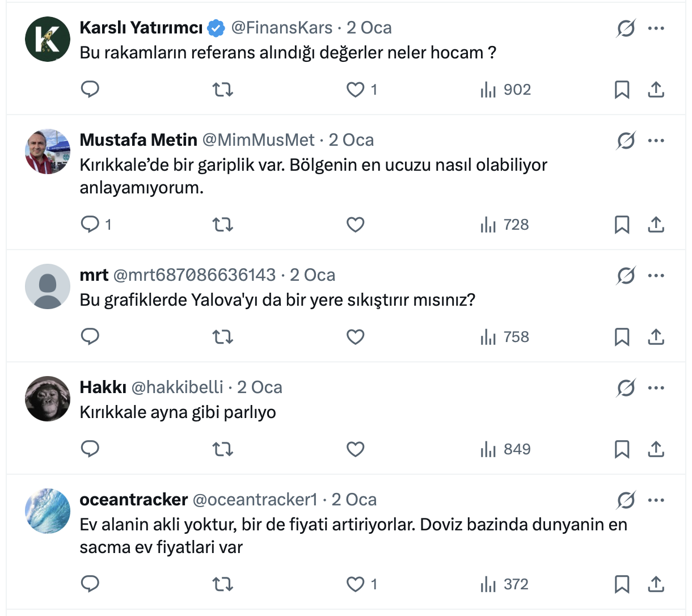Viewport: 692px width, 616px height.
Task: Retweet Mustafa Metin's Kırıkkale post
Action: (222, 225)
